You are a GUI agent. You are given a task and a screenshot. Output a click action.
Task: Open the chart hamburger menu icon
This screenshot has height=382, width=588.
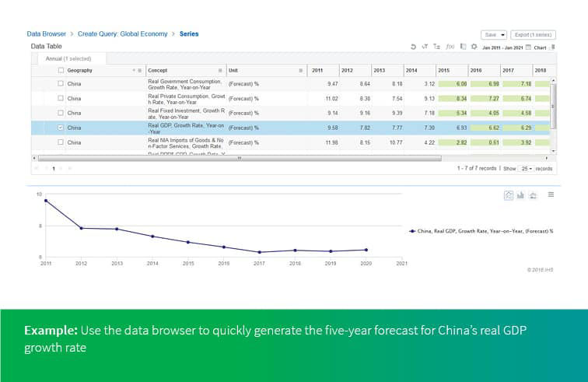pyautogui.click(x=551, y=195)
